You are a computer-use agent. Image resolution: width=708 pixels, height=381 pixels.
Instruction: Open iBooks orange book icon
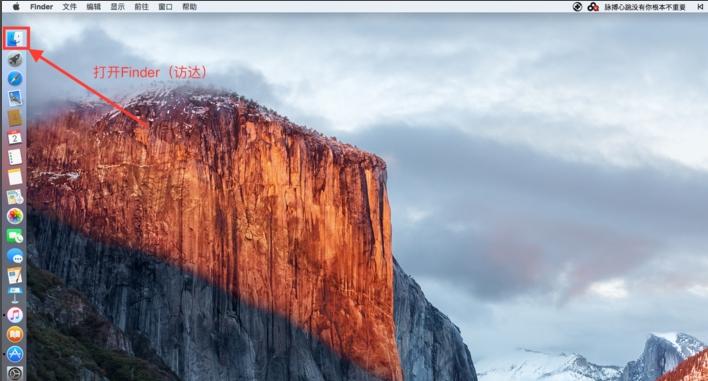pyautogui.click(x=15, y=335)
